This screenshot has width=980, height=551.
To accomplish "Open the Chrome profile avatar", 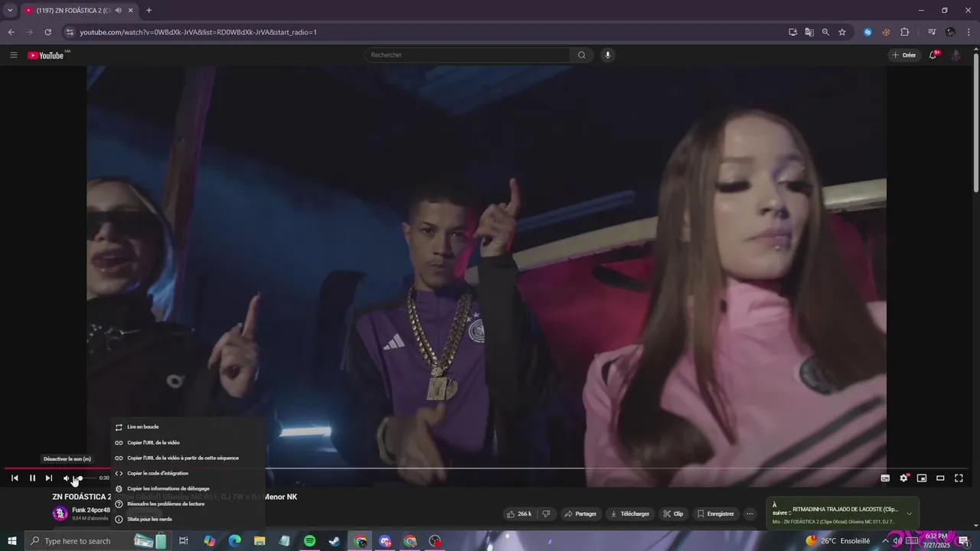I will click(x=950, y=32).
